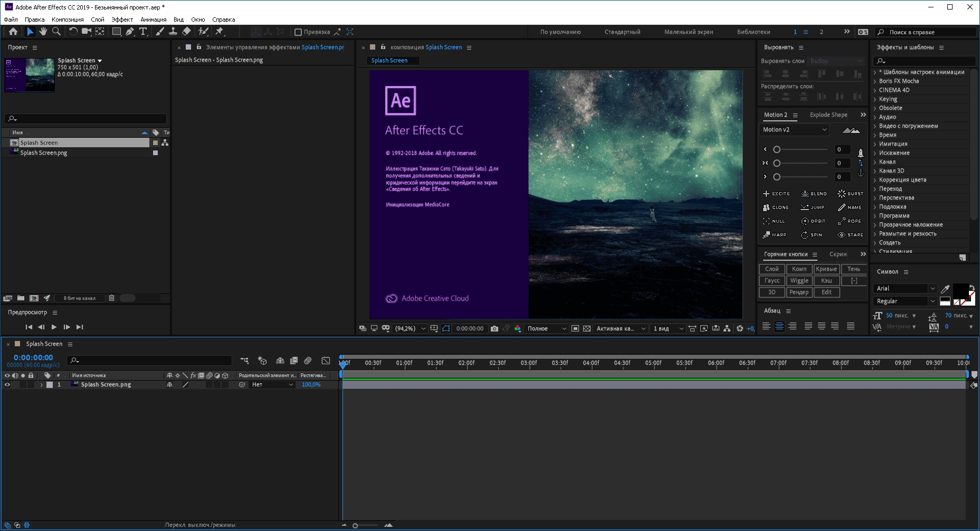
Task: Click the black fill color swatch
Action: [960, 292]
